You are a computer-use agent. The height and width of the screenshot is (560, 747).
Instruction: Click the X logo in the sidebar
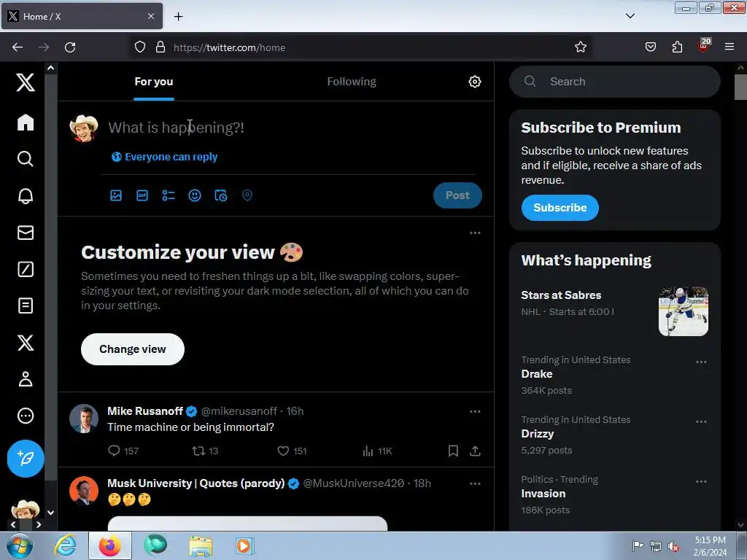pos(26,82)
